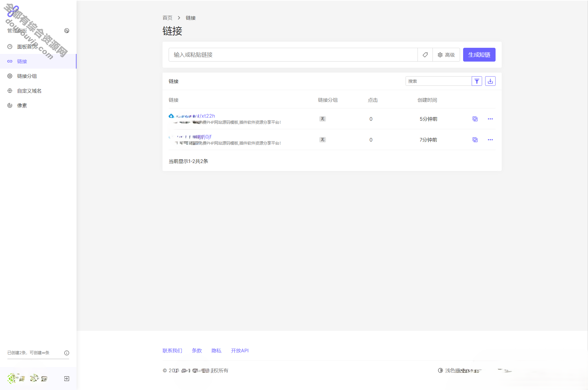Viewport: 588px width, 390px height.
Task: Click the link chain sidebar icon
Action: click(10, 61)
